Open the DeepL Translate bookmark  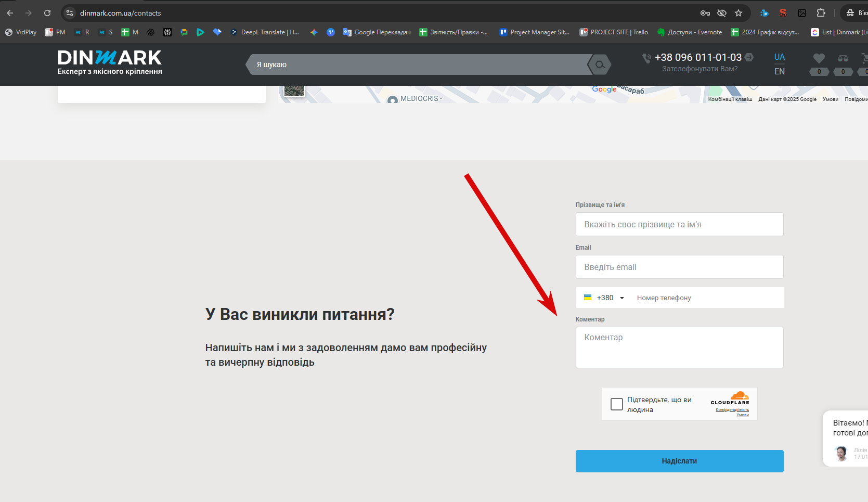click(265, 32)
